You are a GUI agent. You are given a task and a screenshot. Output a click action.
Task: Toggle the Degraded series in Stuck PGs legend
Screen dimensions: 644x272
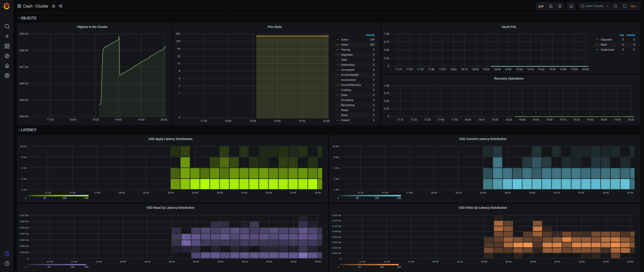606,40
